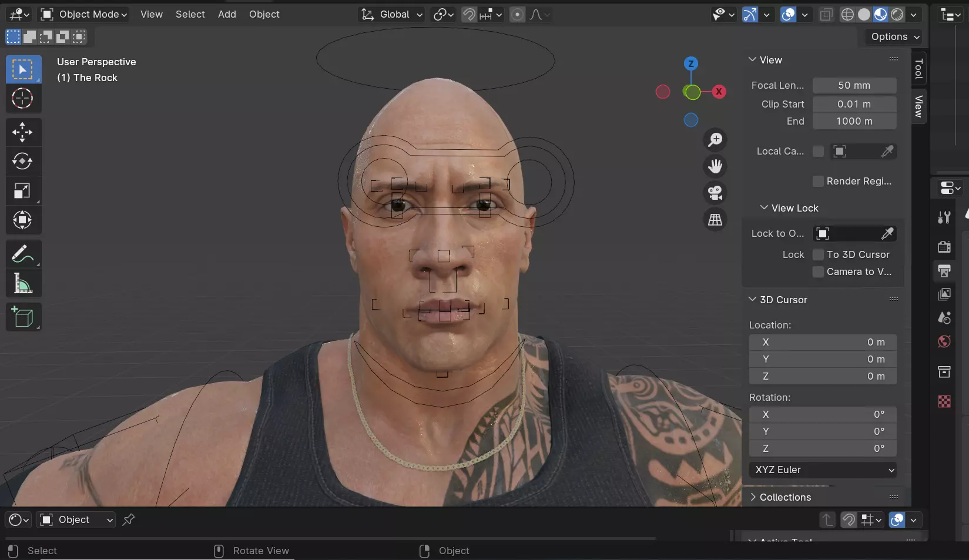Open the Render properties tab icon

pos(944,247)
